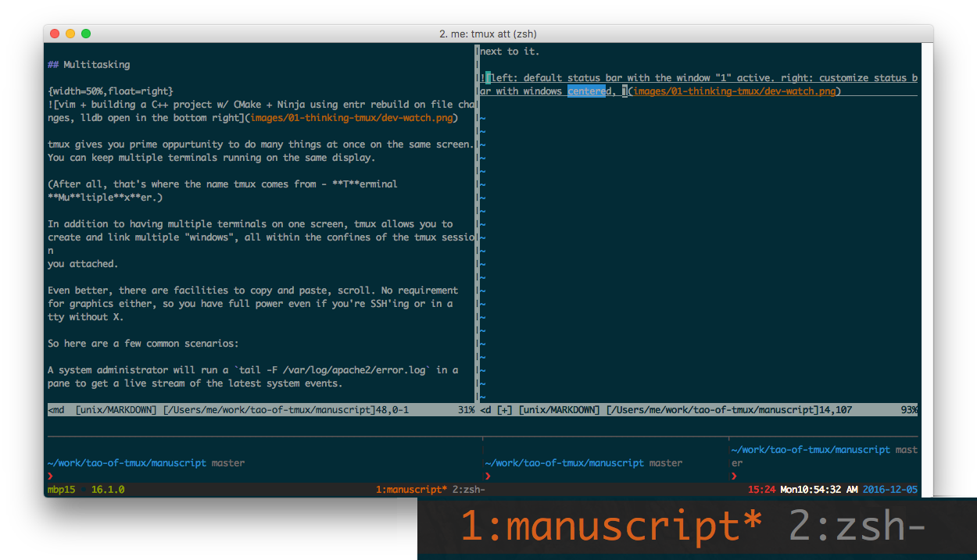Click the {width=50%,float=right} line
977x560 pixels.
pos(110,91)
